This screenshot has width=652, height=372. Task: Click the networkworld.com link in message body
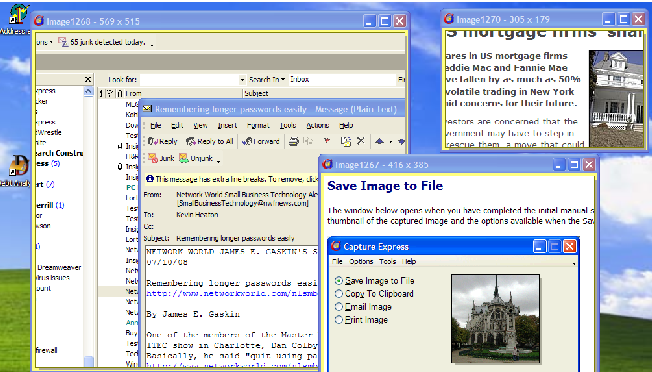[232, 293]
